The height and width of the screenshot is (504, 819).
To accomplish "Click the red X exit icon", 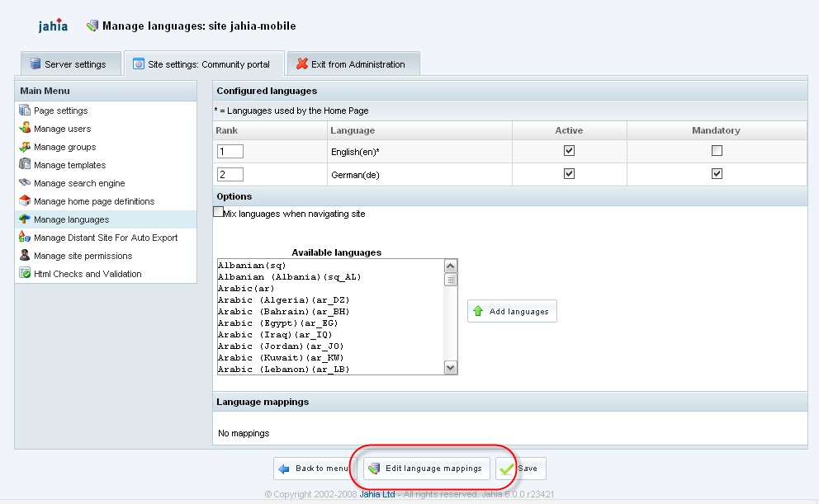I will pos(302,64).
